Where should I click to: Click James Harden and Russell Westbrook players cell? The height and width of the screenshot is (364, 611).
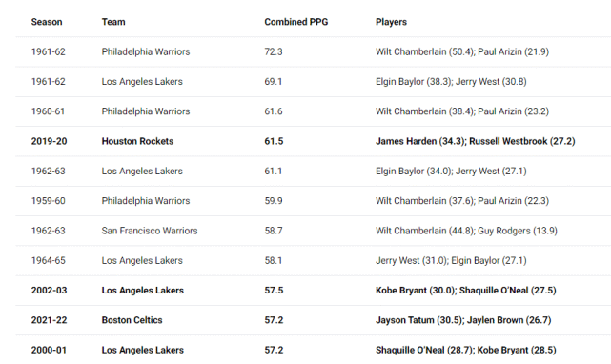click(x=475, y=141)
